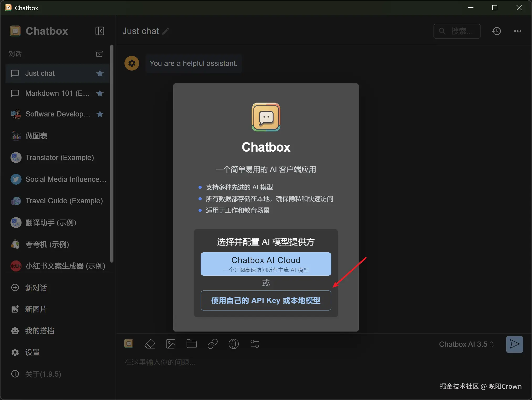Click the link attachment icon
532x400 pixels.
point(213,344)
